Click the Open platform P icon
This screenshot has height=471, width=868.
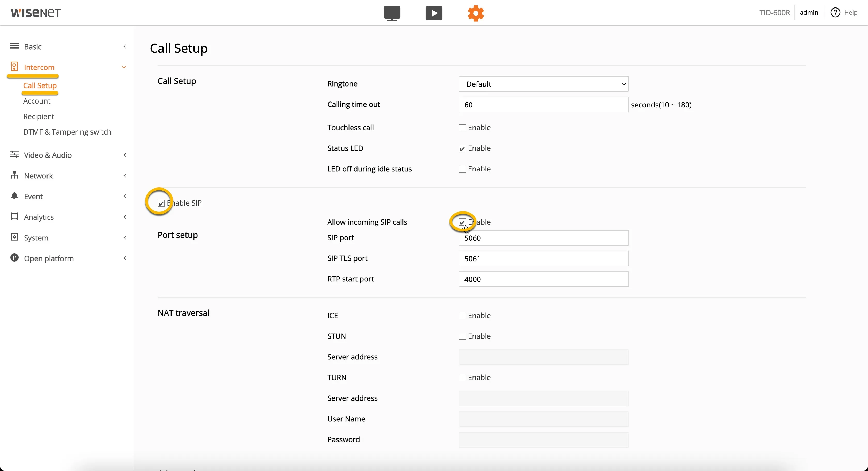coord(14,258)
